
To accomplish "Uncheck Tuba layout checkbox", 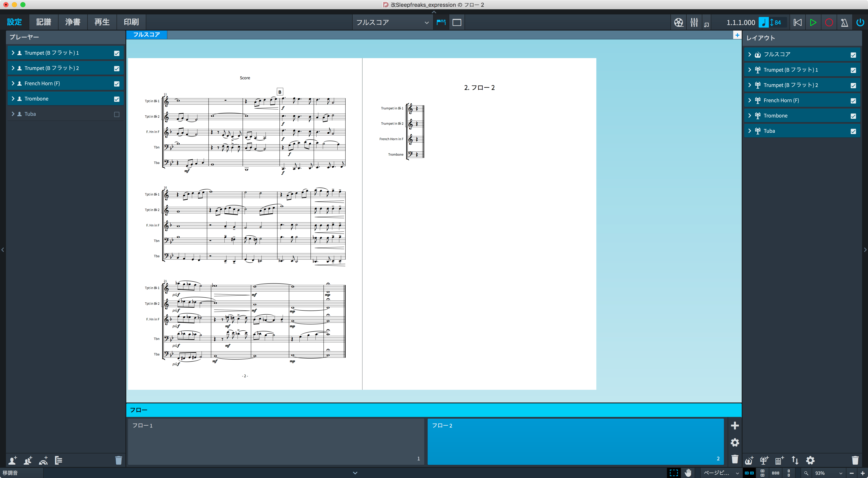I will coord(853,131).
